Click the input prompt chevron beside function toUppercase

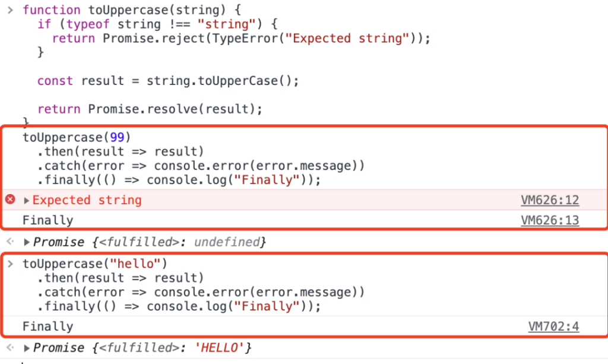[11, 10]
